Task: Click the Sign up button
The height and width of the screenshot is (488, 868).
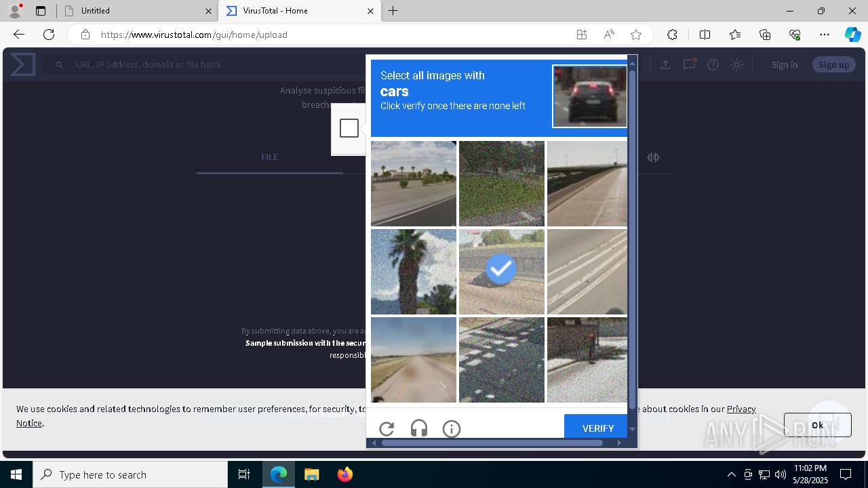Action: click(833, 64)
